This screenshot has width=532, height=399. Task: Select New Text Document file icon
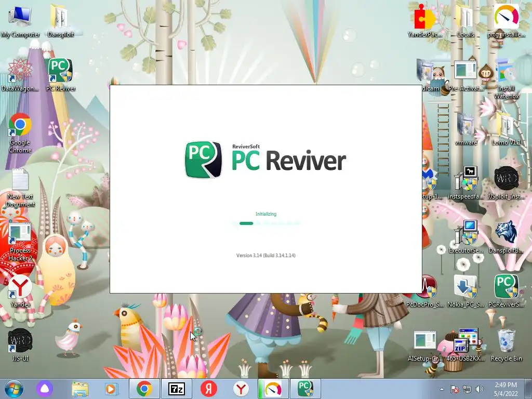pos(20,188)
